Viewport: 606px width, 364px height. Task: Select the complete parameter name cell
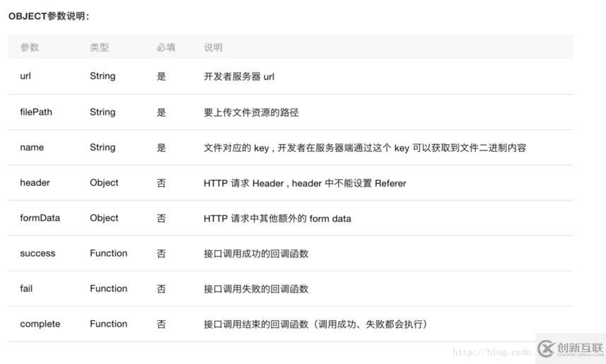40,324
